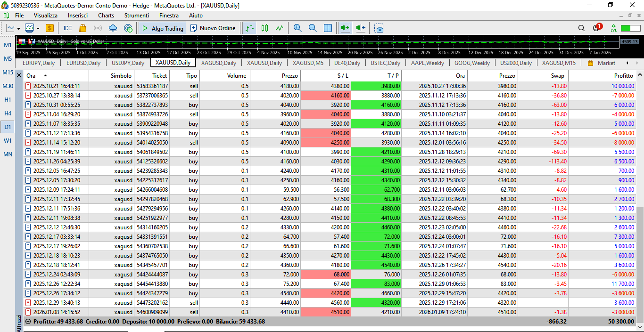Open the tile windows grid icon
The width and height of the screenshot is (644, 332).
pyautogui.click(x=328, y=28)
